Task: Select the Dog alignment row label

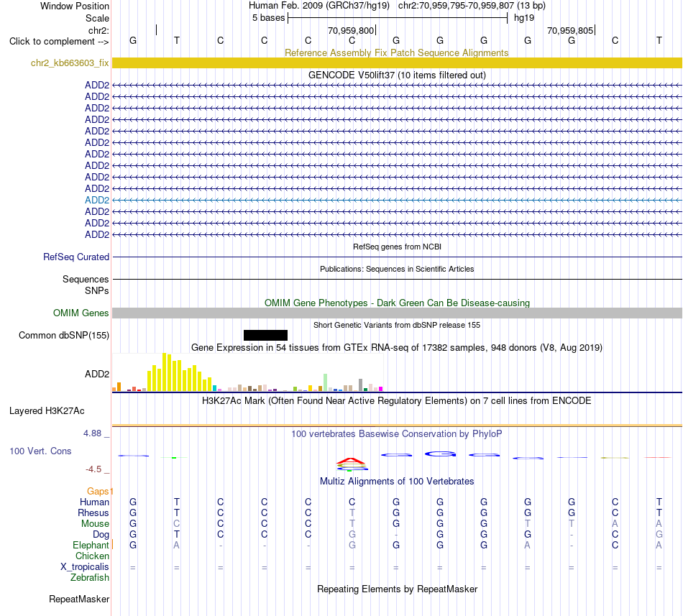Action: tap(101, 534)
